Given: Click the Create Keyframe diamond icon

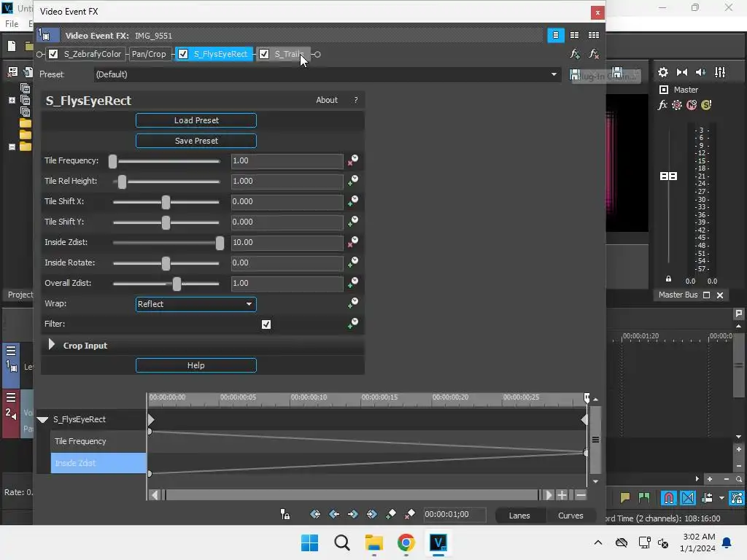Looking at the screenshot, I should tap(391, 514).
